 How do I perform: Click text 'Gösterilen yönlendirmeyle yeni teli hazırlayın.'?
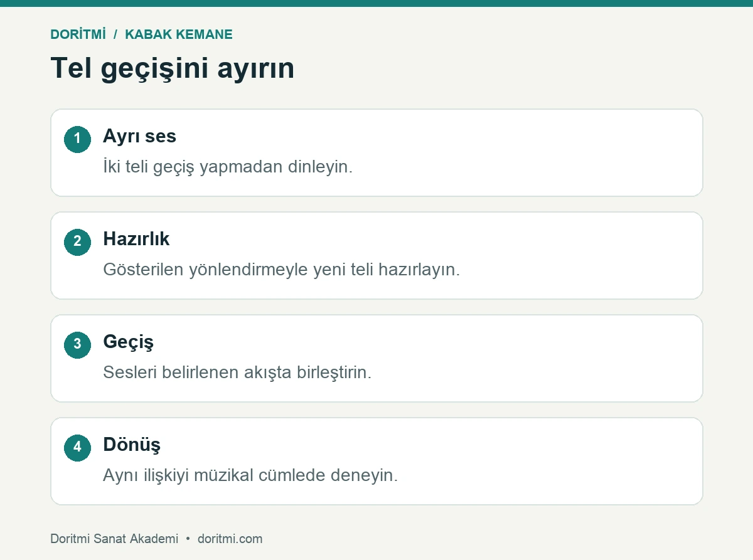pos(282,270)
